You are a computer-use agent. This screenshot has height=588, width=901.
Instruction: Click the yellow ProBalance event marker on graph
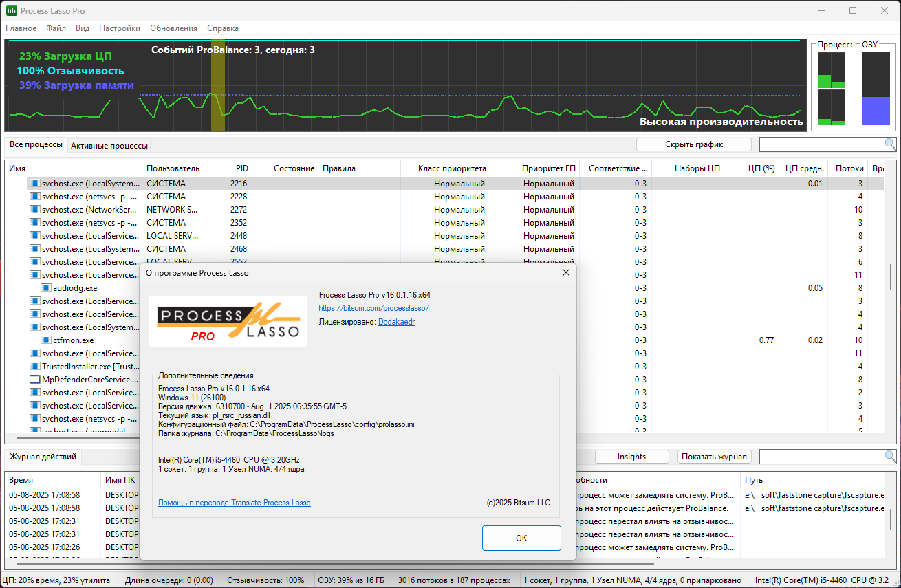(217, 85)
